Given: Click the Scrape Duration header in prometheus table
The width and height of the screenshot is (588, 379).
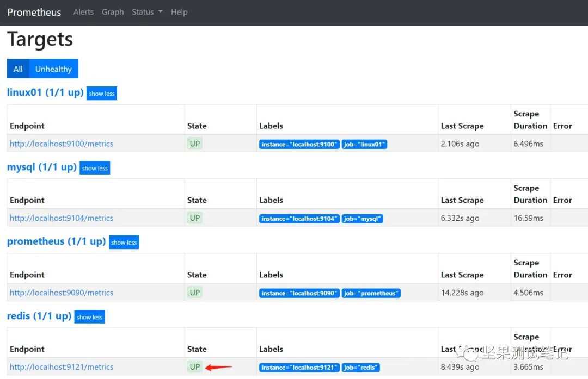Looking at the screenshot, I should (530, 269).
